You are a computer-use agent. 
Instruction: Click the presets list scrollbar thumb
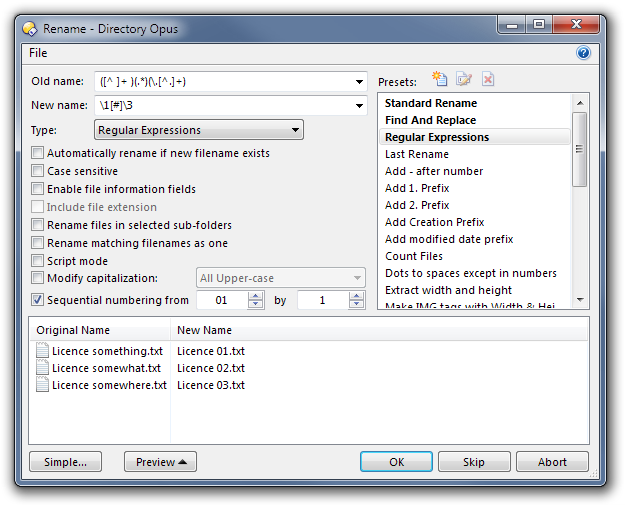(580, 149)
